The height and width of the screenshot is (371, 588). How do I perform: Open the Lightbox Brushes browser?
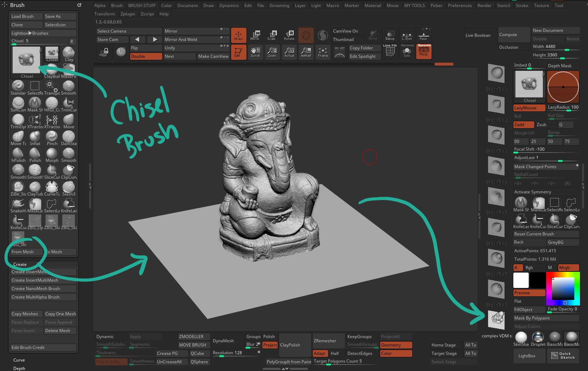[43, 33]
